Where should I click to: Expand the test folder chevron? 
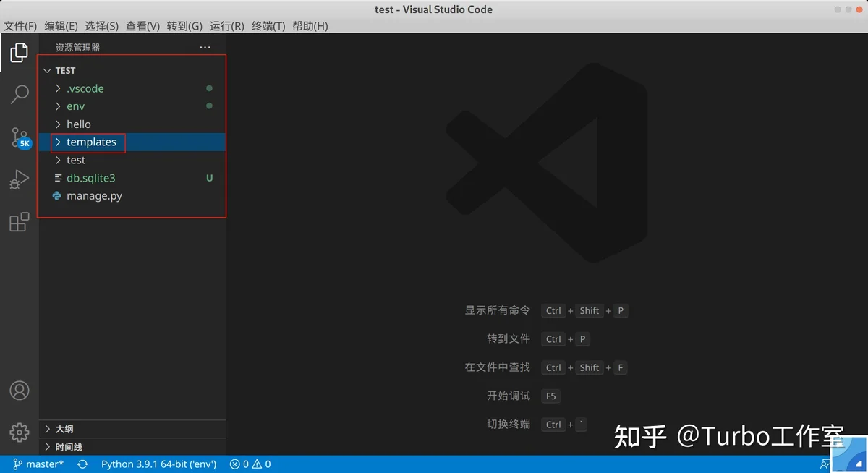click(x=58, y=161)
